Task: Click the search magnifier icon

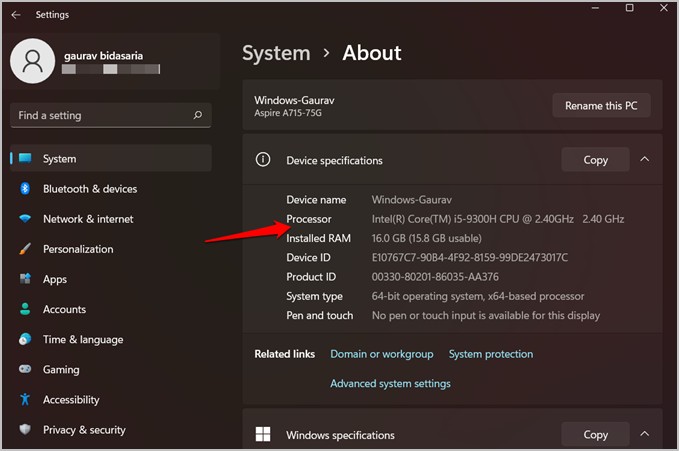Action: 198,115
